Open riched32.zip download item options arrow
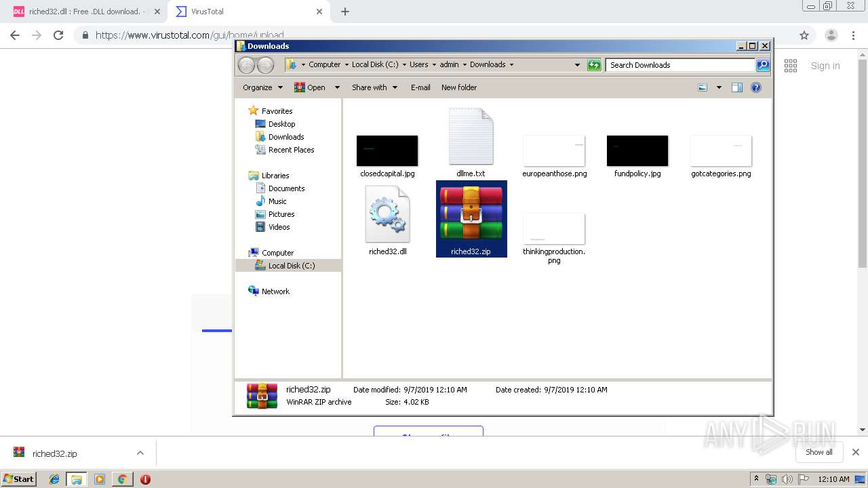Viewport: 868px width, 488px height. click(140, 453)
